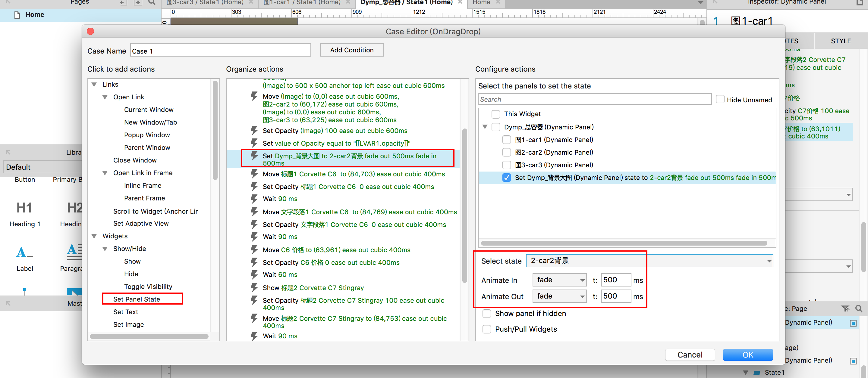Check the 图1-car1 Dynamic Panel checkbox
The width and height of the screenshot is (868, 378).
point(506,140)
